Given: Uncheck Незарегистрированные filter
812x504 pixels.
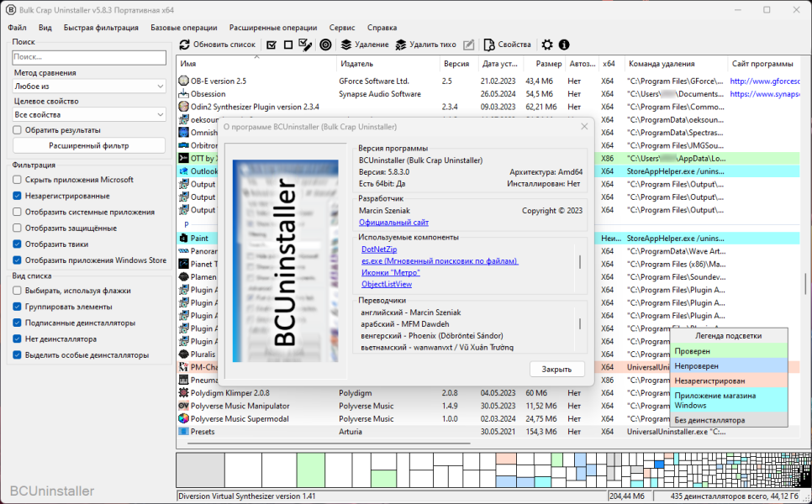Looking at the screenshot, I should coord(17,196).
